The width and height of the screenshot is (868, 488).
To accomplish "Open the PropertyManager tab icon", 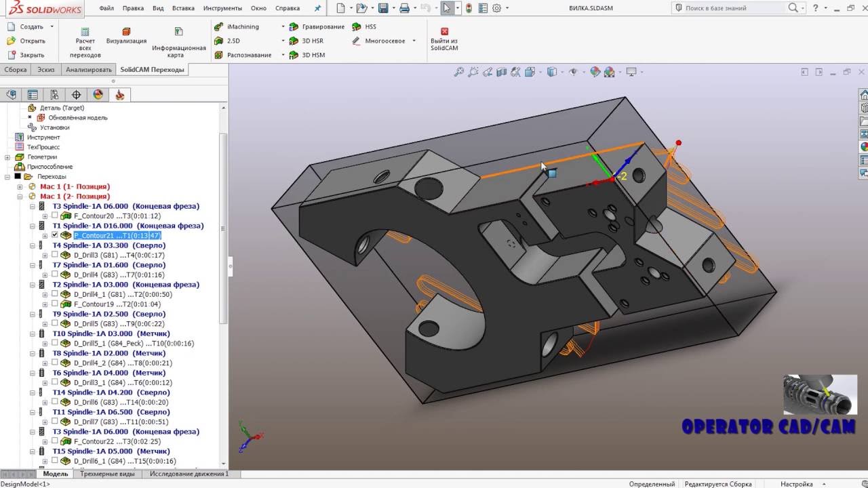I will 33,95.
